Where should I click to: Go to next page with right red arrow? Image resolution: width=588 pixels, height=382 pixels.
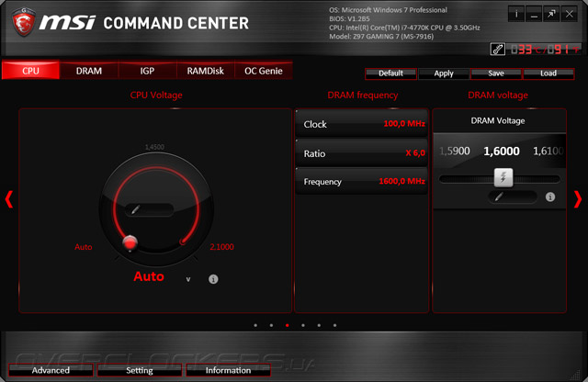click(x=578, y=199)
